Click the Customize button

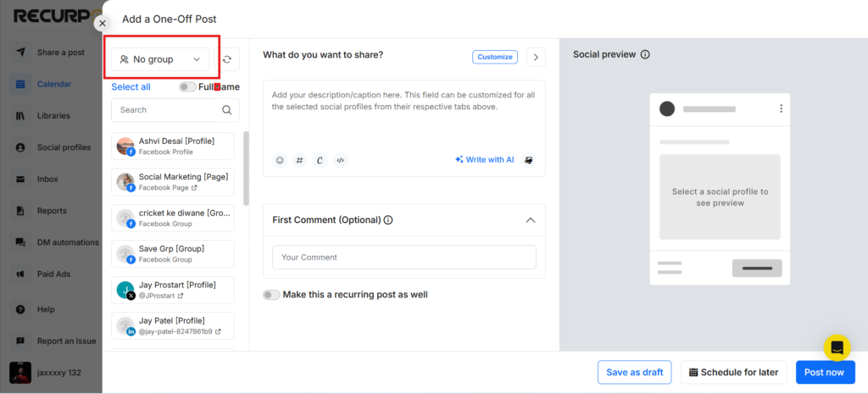click(495, 57)
